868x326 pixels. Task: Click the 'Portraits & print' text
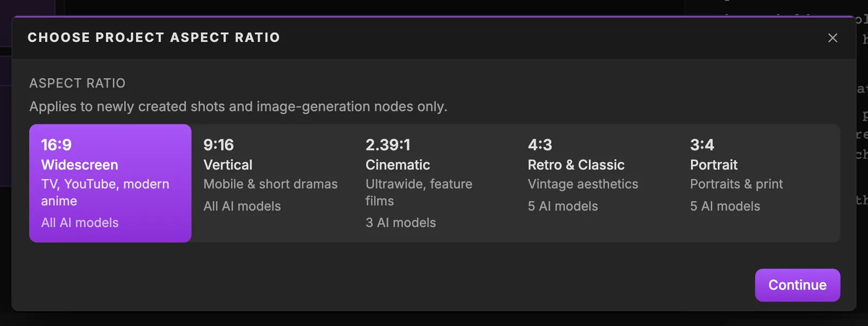pos(736,184)
